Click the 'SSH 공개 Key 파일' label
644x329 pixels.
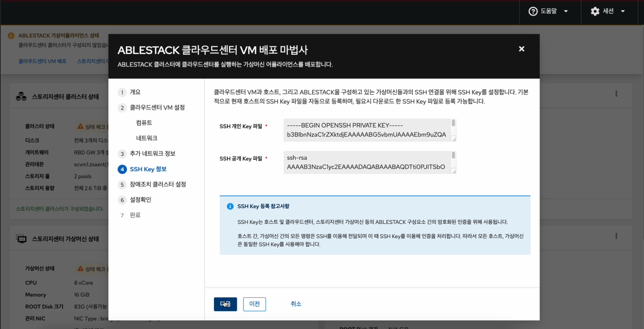241,159
